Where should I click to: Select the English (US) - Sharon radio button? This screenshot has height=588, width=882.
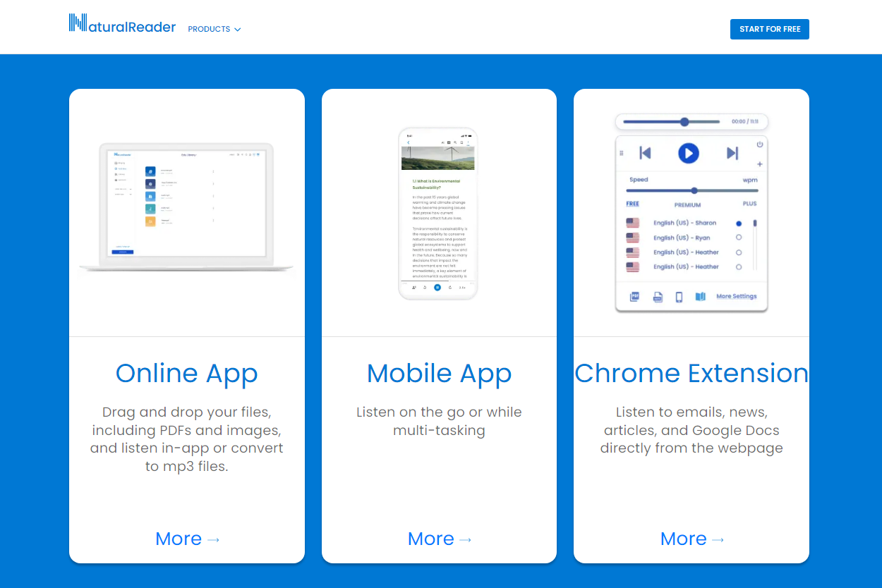[739, 223]
